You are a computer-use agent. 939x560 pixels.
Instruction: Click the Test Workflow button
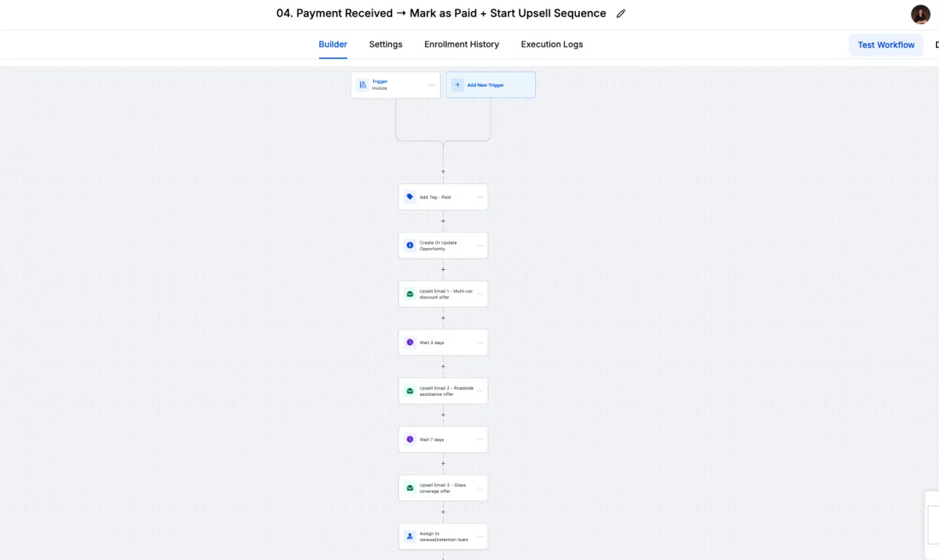pos(886,45)
